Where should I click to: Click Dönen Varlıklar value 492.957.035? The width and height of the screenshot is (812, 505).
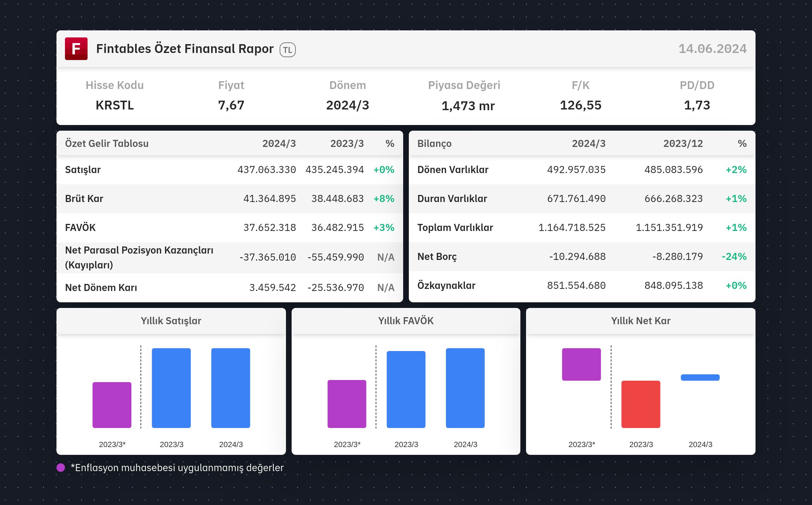[576, 170]
